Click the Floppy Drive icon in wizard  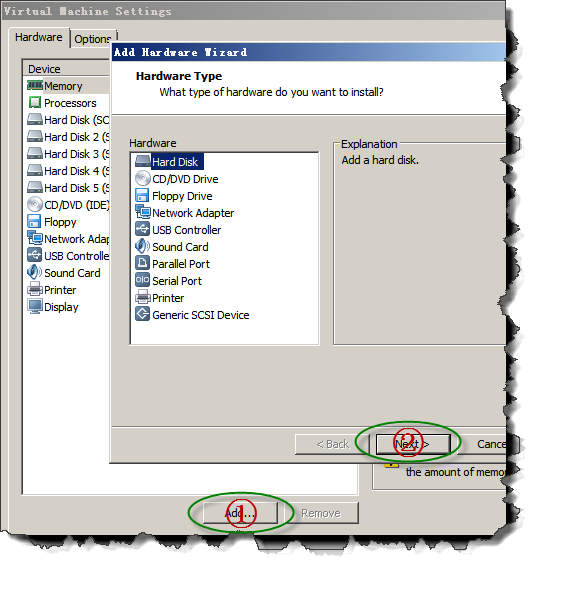coord(142,195)
